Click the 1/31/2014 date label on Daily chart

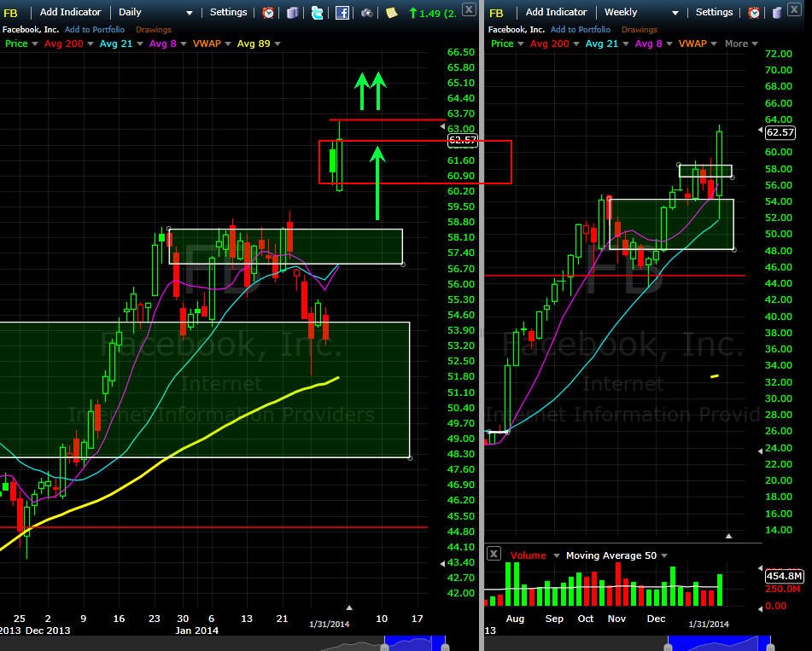(x=330, y=624)
